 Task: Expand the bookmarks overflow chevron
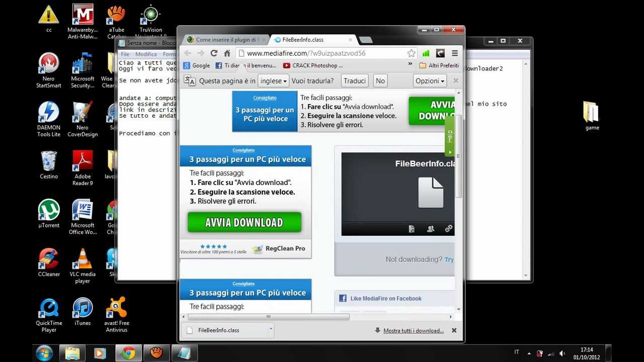click(410, 65)
